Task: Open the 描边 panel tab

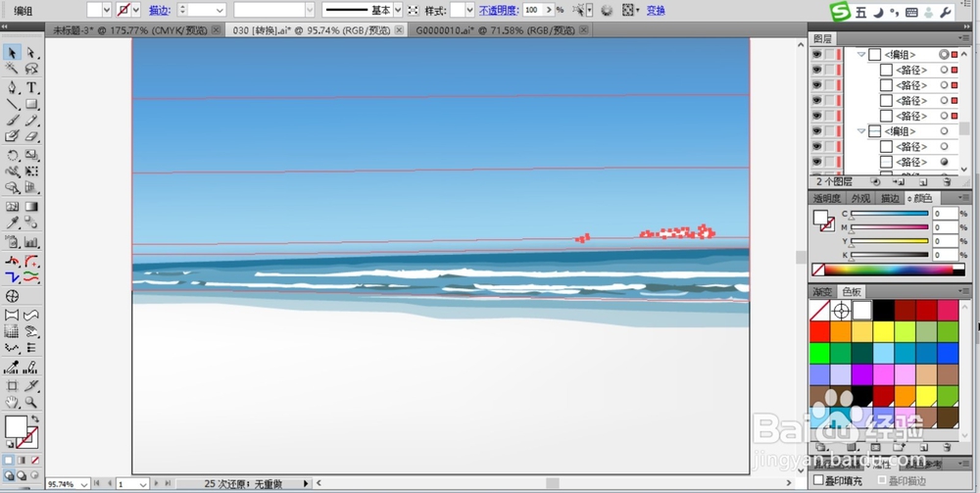Action: click(890, 198)
